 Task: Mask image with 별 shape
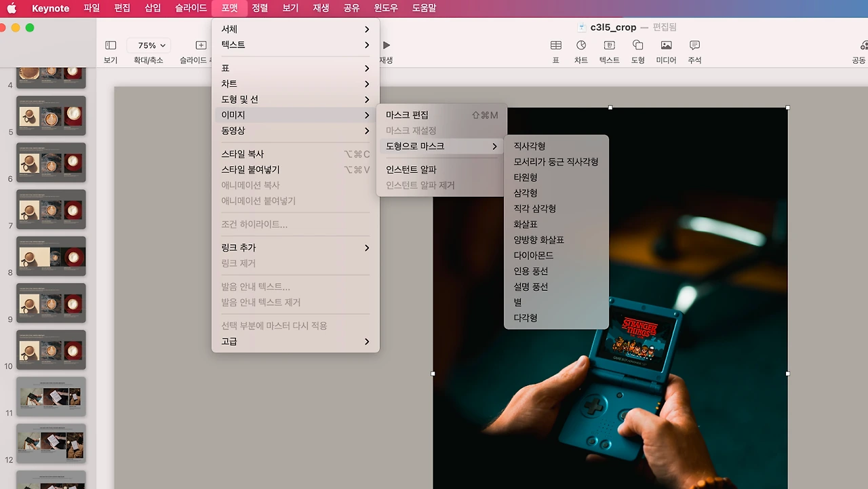point(556,302)
